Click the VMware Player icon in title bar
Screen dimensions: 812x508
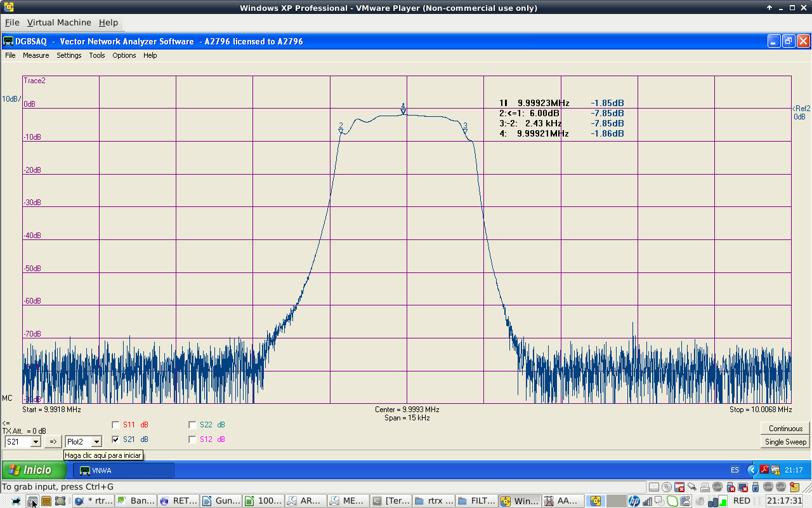9,8
